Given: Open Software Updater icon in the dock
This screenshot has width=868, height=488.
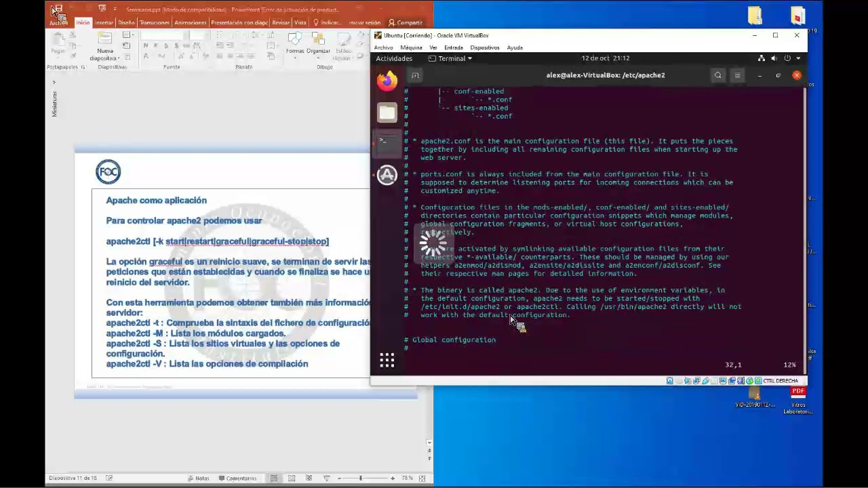Looking at the screenshot, I should point(387,175).
